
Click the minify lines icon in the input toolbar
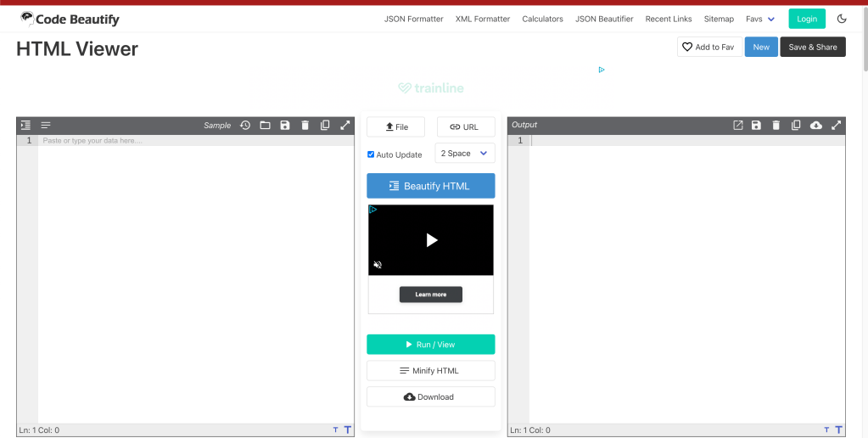coord(46,125)
